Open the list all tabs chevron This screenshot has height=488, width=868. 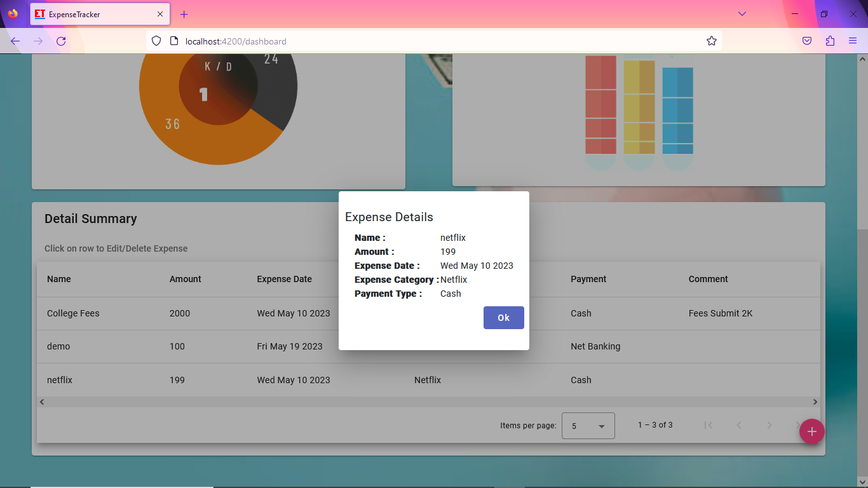[x=742, y=13]
